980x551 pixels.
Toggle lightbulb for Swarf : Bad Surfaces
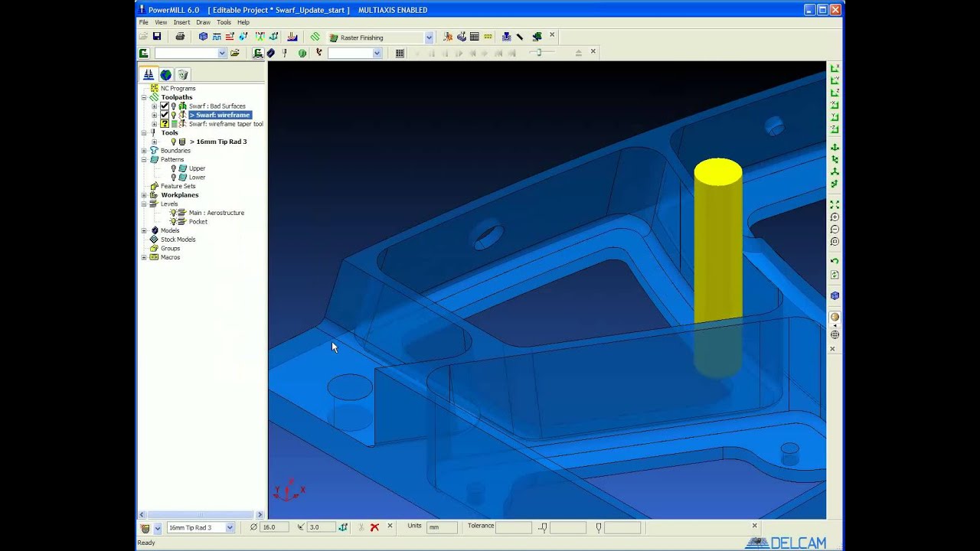[174, 106]
